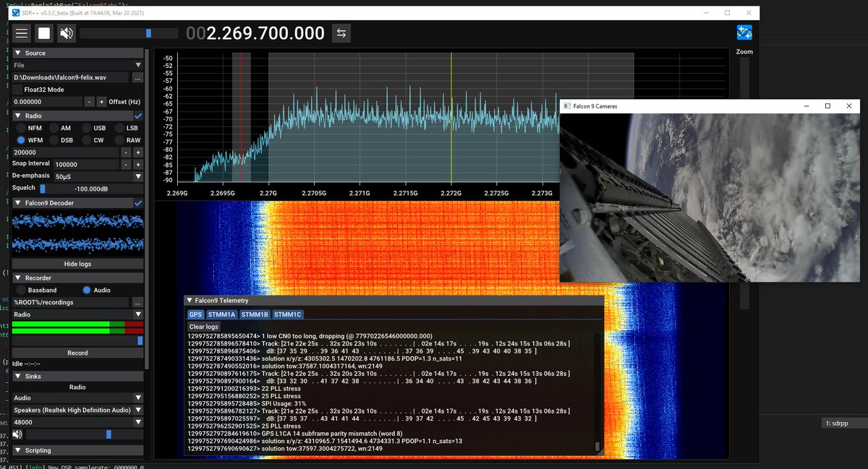Image resolution: width=868 pixels, height=469 pixels.
Task: Toggle the Falcon9 Decoder enabled checkmark
Action: coord(138,203)
